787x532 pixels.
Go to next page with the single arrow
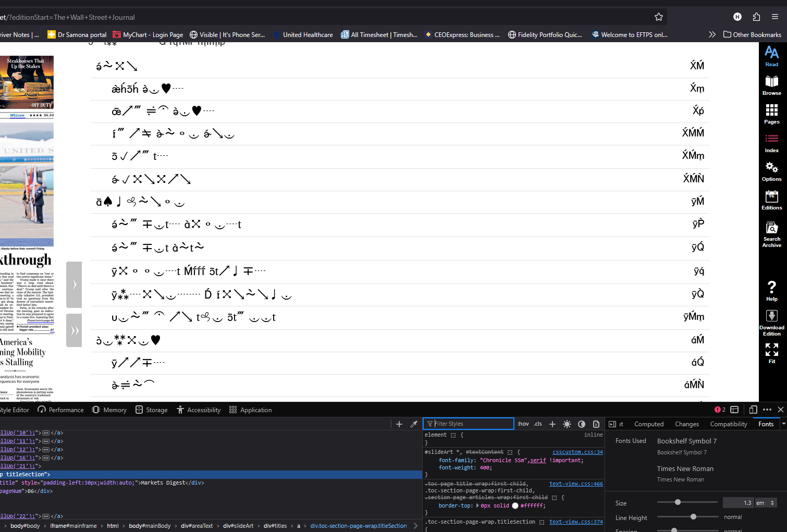click(74, 284)
